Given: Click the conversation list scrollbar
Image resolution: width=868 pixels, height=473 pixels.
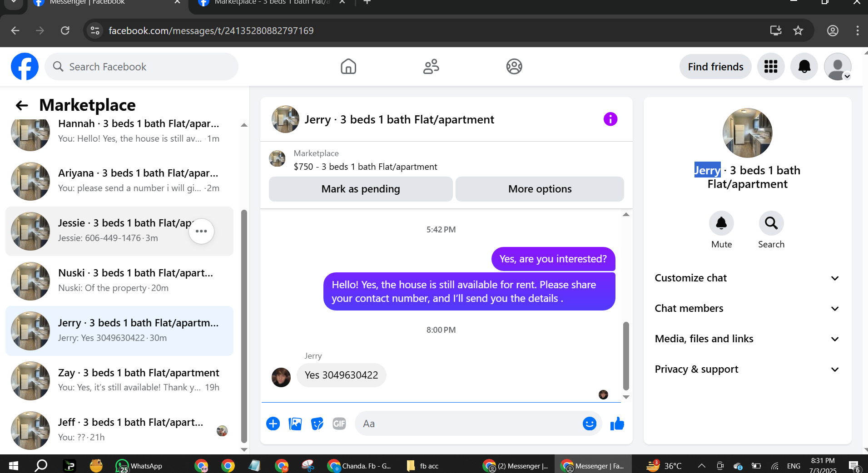Looking at the screenshot, I should coord(244,326).
